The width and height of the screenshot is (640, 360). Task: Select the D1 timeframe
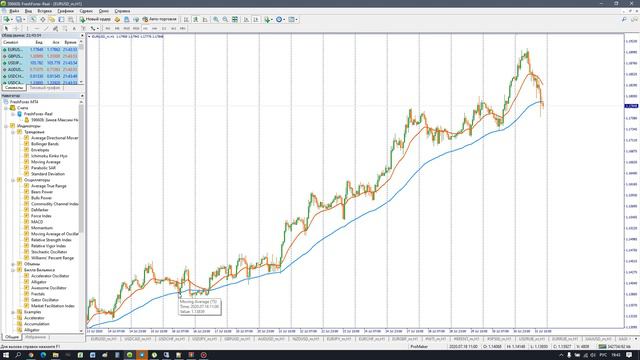(x=164, y=28)
